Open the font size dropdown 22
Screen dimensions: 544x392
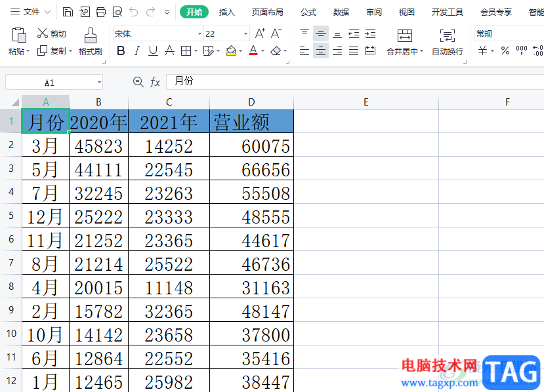point(245,34)
